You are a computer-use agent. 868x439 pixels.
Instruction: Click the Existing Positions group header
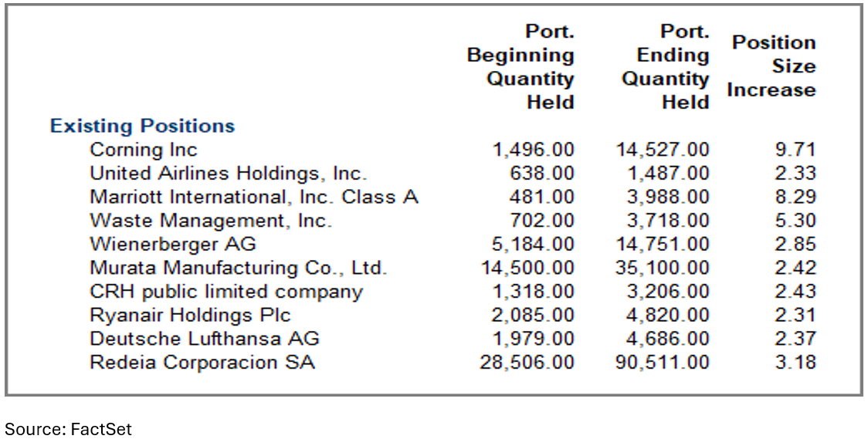[142, 126]
